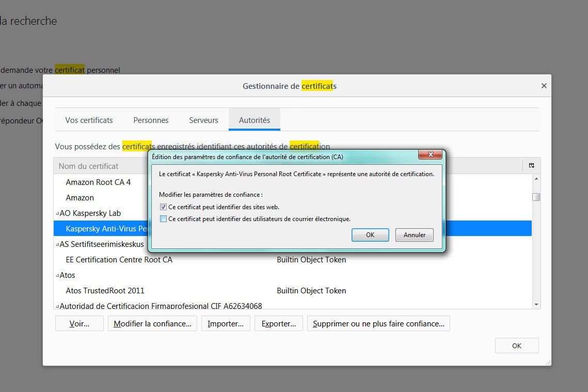Select Atos TrustedRoot 2011 row
588x392 pixels.
(x=293, y=291)
